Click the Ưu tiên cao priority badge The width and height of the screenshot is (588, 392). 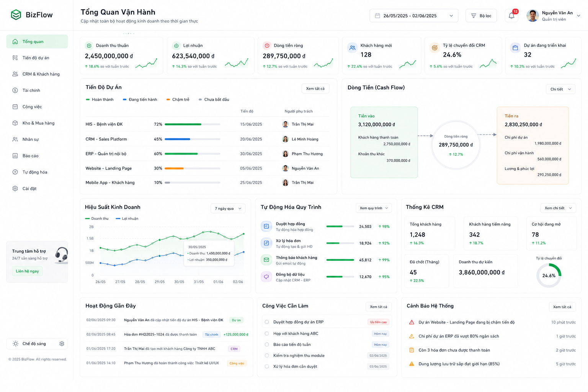pyautogui.click(x=378, y=322)
